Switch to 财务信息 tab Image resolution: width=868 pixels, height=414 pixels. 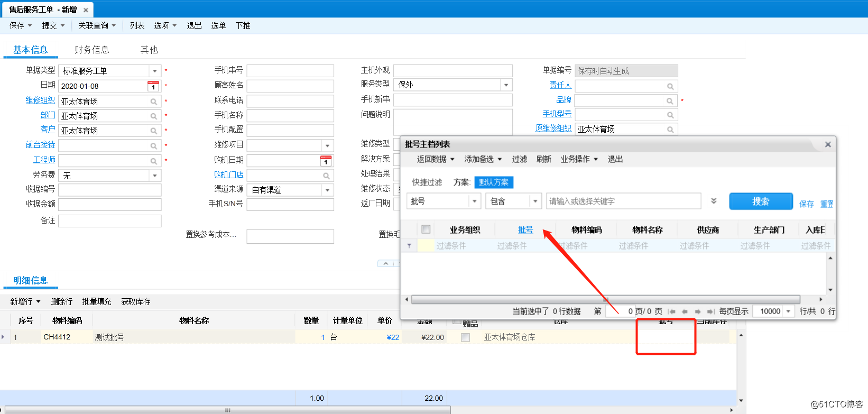(92, 50)
